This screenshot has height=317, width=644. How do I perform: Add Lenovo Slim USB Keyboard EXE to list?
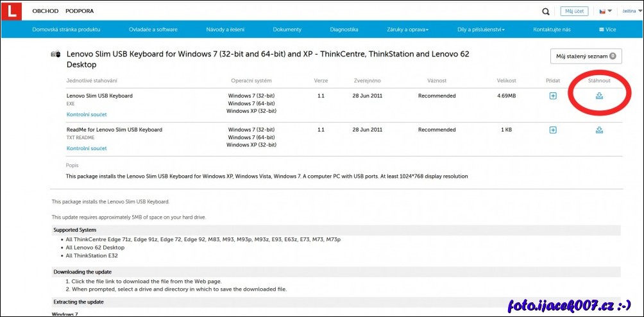pyautogui.click(x=553, y=96)
